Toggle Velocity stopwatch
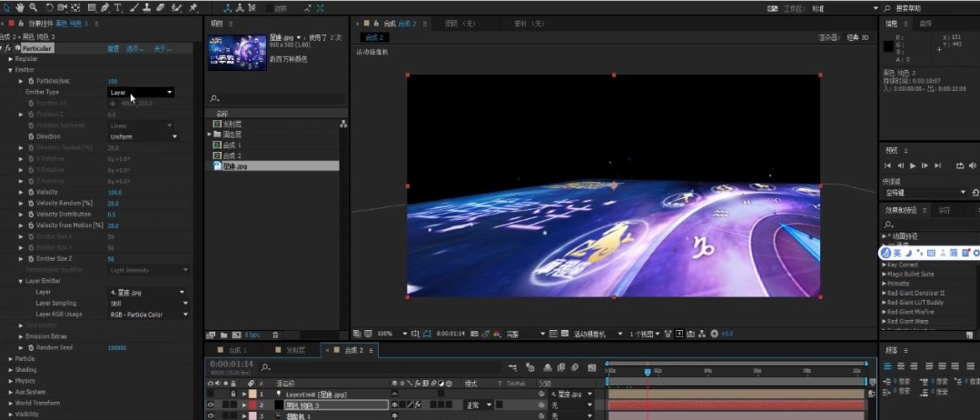The width and height of the screenshot is (980, 420). (31, 192)
